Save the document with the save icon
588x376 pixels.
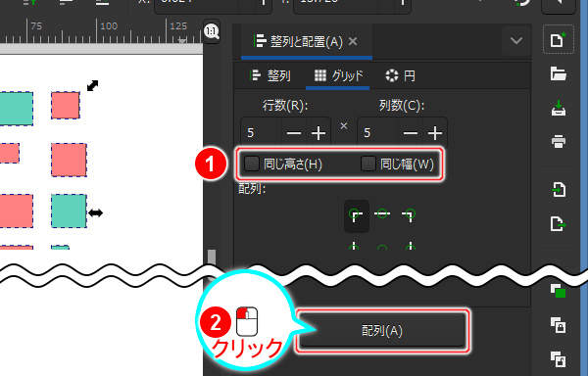pos(558,108)
